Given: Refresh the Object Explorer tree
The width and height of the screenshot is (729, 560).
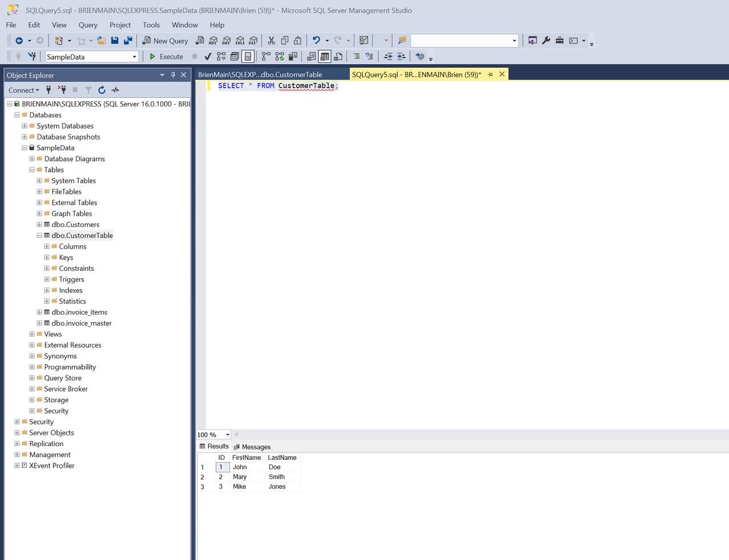Looking at the screenshot, I should pos(101,90).
